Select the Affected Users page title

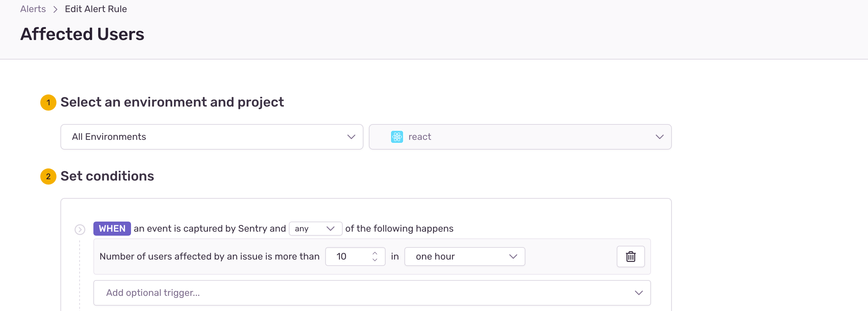click(x=82, y=34)
